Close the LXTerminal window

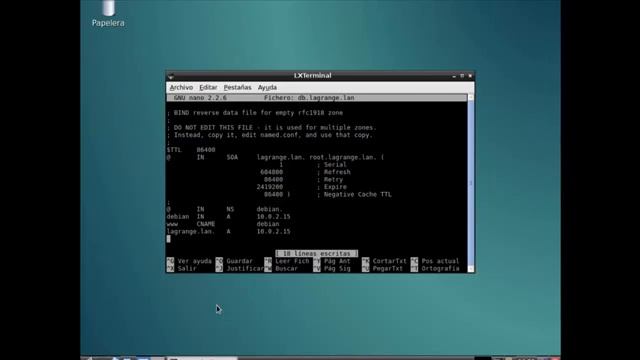point(470,76)
